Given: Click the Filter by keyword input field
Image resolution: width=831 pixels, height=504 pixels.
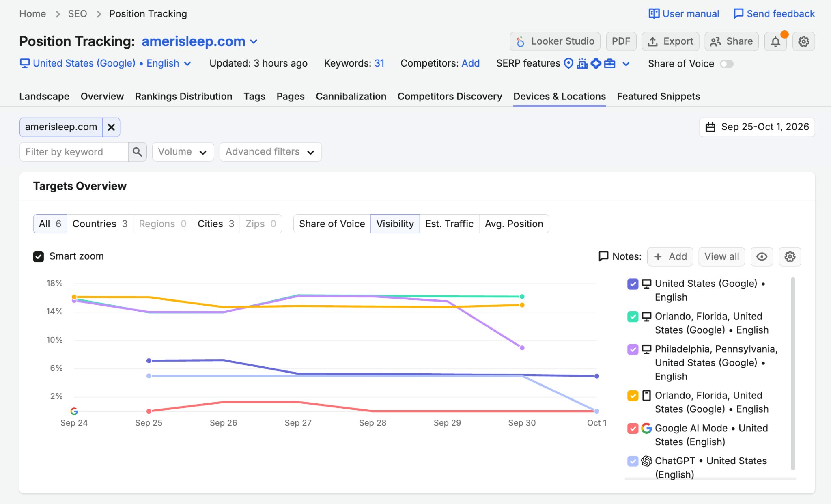Looking at the screenshot, I should (74, 152).
